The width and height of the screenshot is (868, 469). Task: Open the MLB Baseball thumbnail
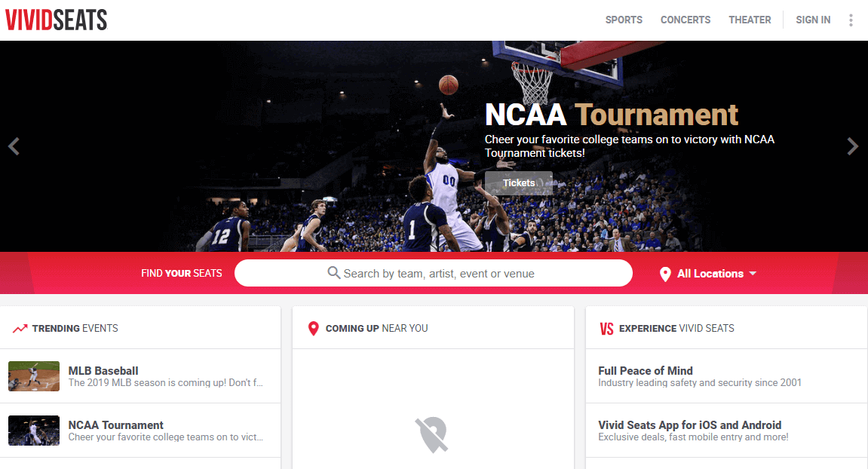34,376
